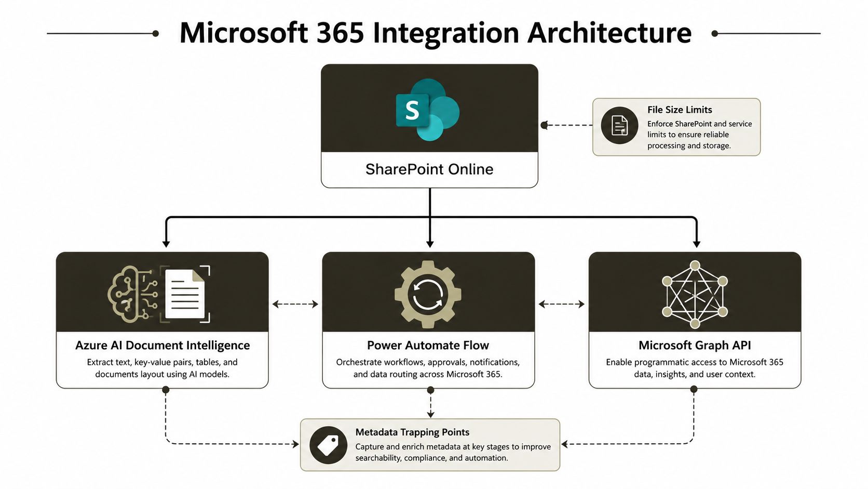Click the File Size Limits heading
This screenshot has height=489, width=868.
pyautogui.click(x=680, y=110)
